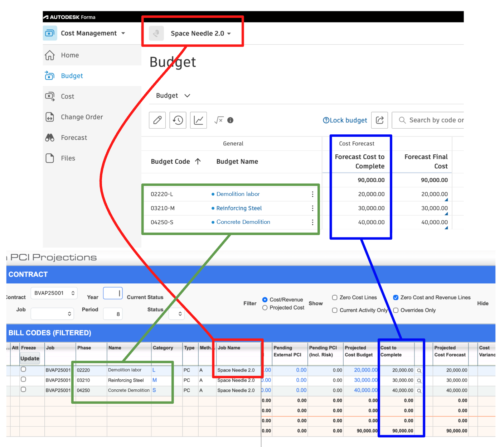
Task: Expand the Budget view dropdown chevron
Action: (x=187, y=96)
